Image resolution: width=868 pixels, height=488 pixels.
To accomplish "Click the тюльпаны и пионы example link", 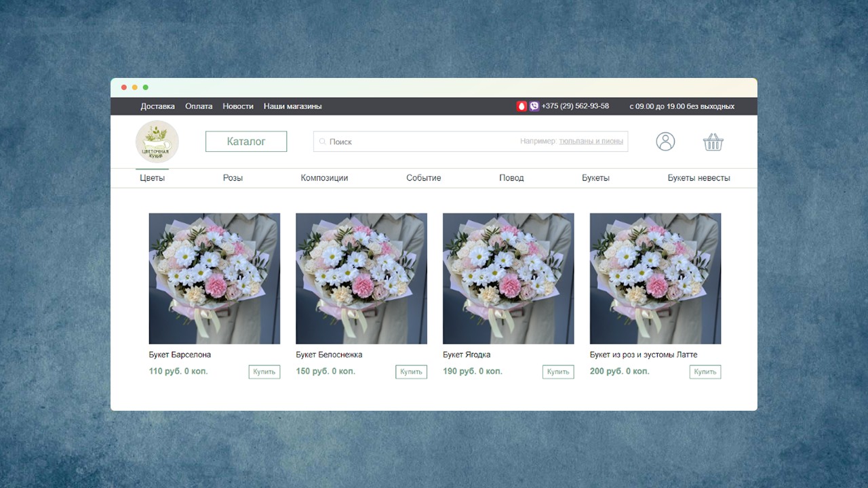I will coord(591,142).
